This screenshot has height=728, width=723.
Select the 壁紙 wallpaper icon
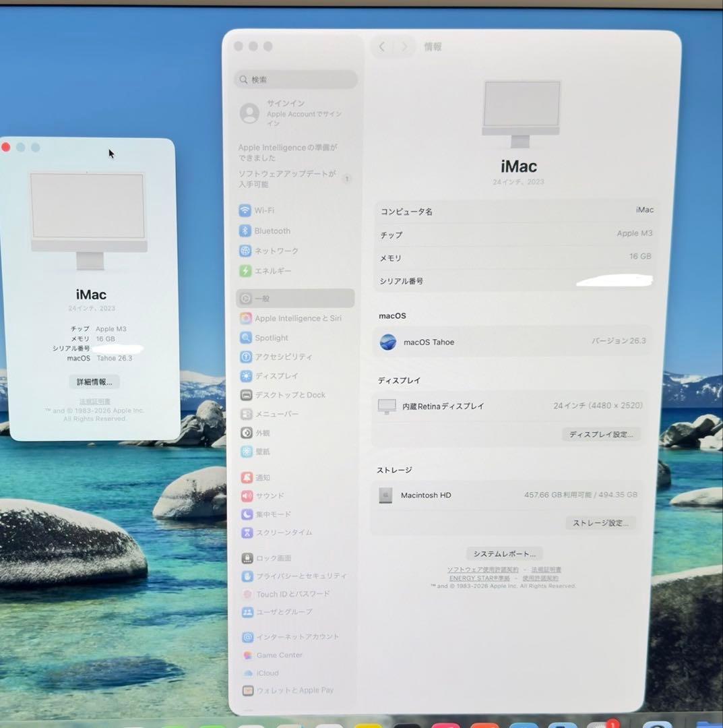[247, 451]
